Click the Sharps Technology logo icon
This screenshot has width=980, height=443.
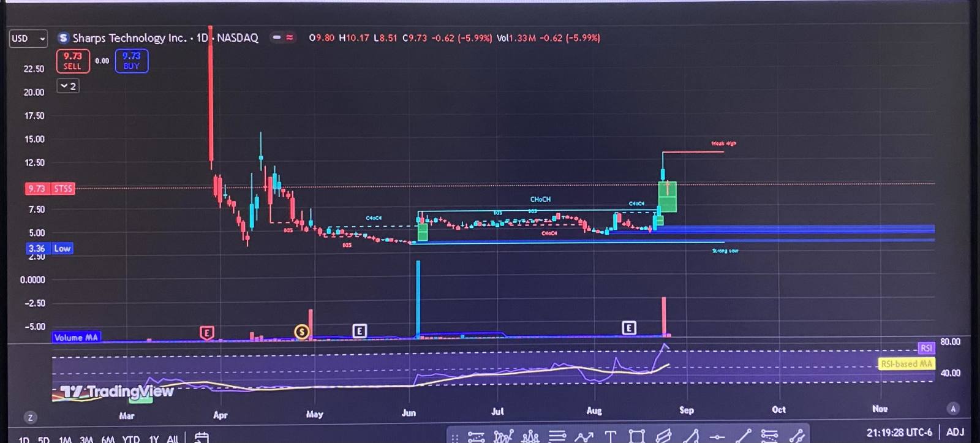click(x=63, y=38)
